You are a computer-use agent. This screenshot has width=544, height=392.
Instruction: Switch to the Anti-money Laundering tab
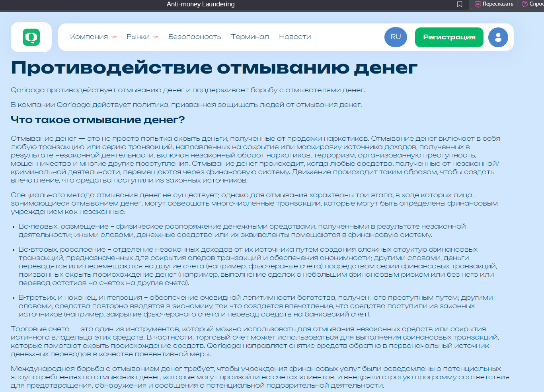[201, 4]
